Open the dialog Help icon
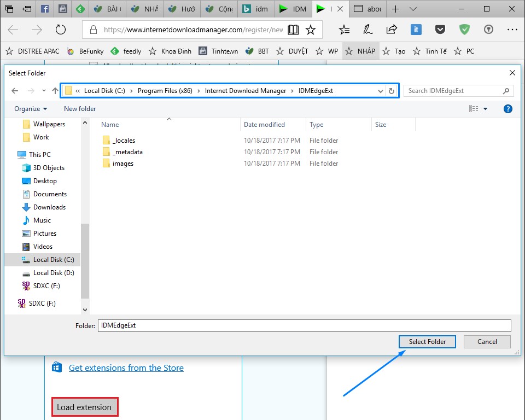The width and height of the screenshot is (525, 420). click(508, 109)
